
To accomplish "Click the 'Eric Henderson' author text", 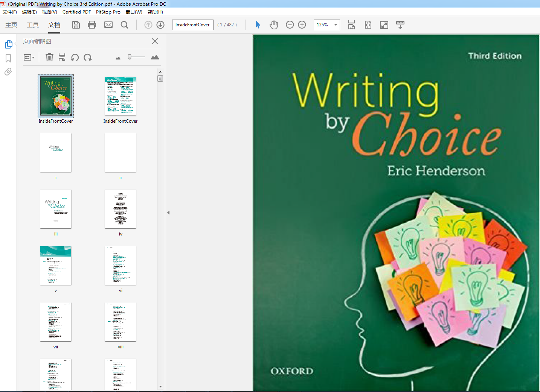I will tap(436, 171).
